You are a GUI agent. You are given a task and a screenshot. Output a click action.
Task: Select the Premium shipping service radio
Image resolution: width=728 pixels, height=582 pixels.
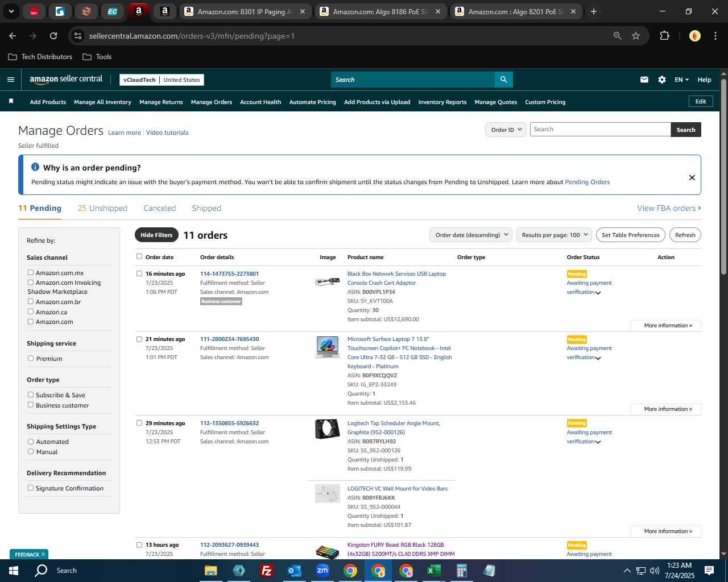coord(31,358)
